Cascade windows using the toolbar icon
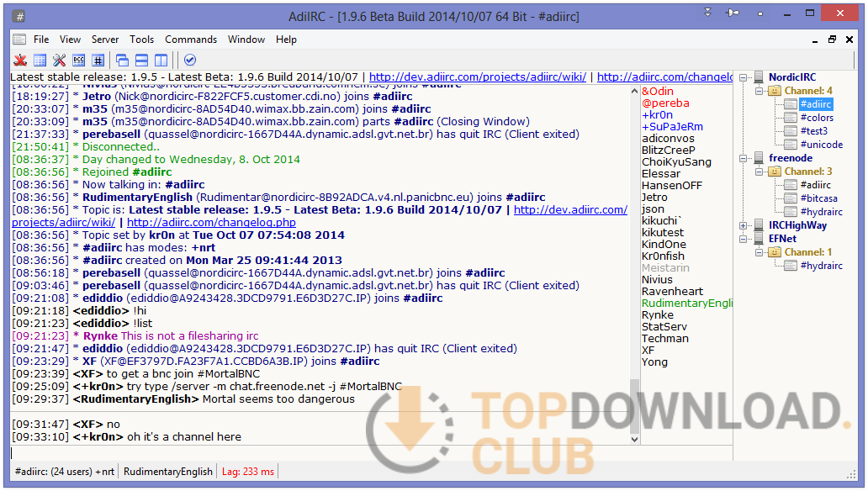Screen dimensions: 868x491 tap(122, 61)
